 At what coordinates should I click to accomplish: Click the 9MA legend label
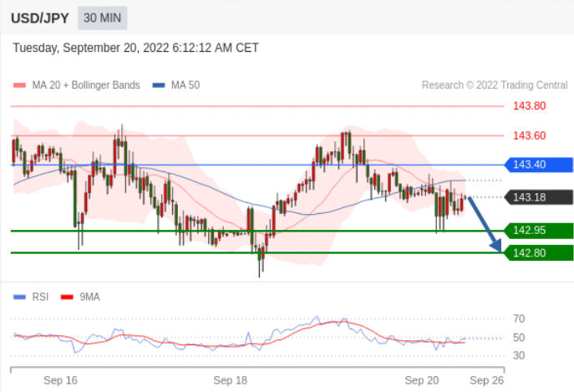pos(89,297)
